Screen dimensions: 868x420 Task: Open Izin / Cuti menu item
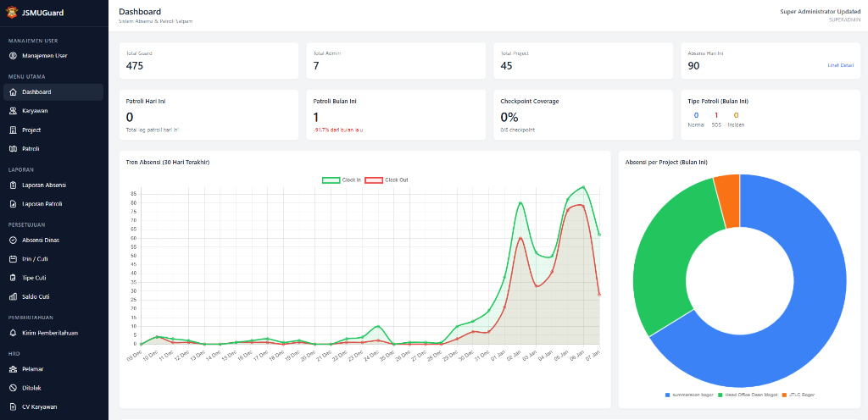36,259
